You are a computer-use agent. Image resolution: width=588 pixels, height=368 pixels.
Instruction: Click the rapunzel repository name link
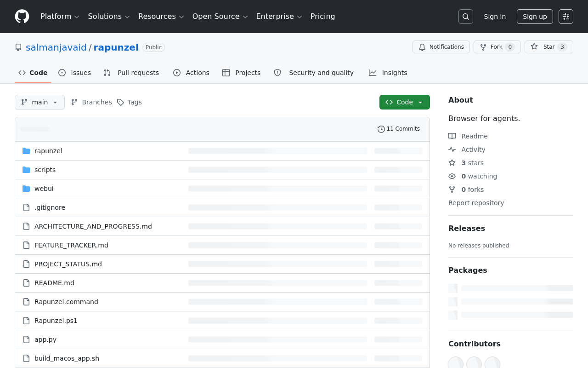[x=116, y=47]
